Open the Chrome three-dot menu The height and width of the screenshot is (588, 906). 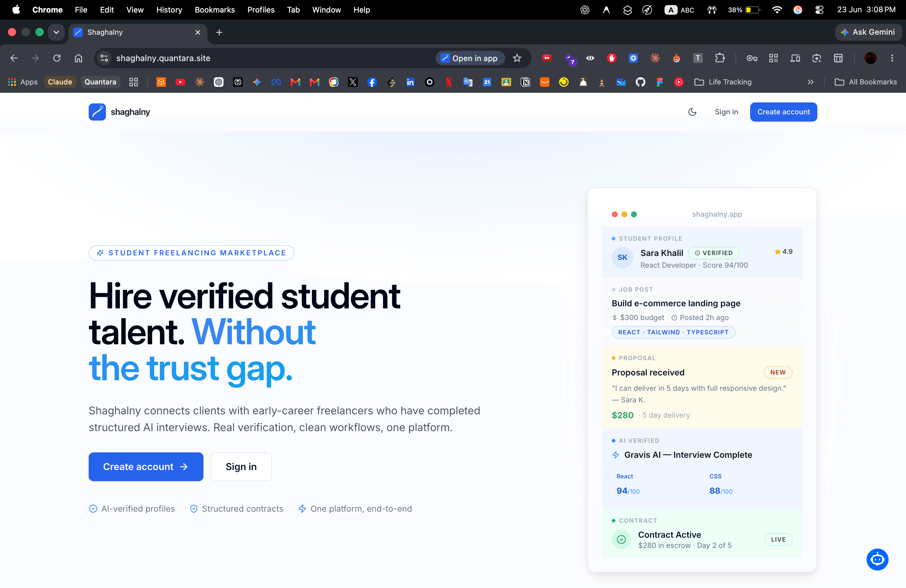(892, 58)
